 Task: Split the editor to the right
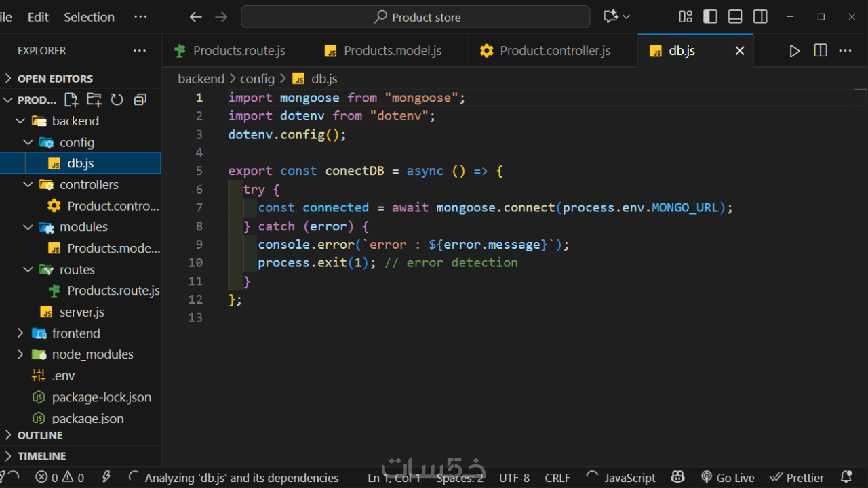point(821,51)
